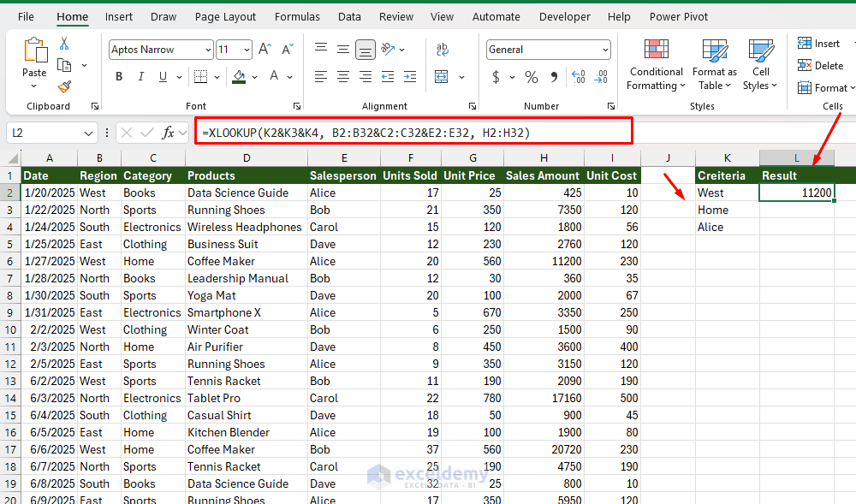Cancel formula entry with X icon
This screenshot has height=504, width=856.
pyautogui.click(x=127, y=133)
